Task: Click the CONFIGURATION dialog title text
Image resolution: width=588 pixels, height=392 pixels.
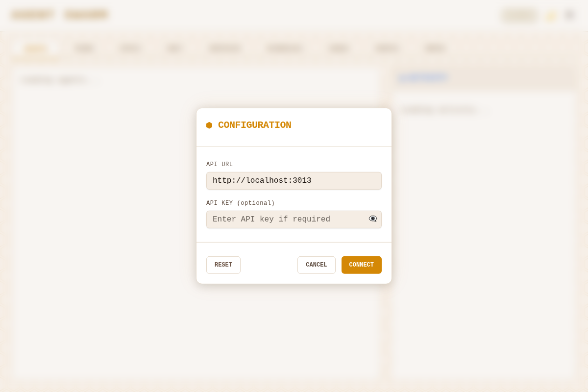Action: (x=254, y=125)
